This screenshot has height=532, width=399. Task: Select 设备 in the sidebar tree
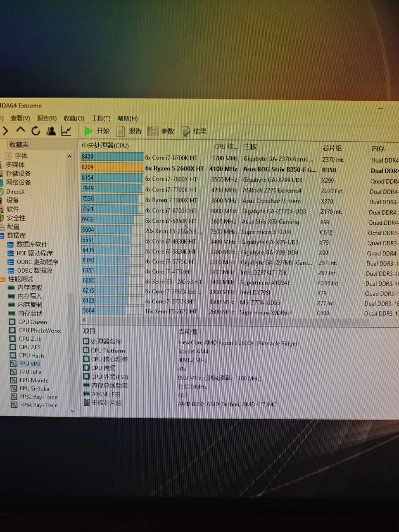13,200
